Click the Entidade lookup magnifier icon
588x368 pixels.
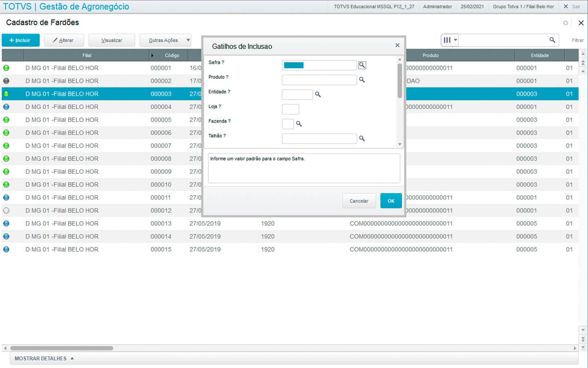click(318, 94)
